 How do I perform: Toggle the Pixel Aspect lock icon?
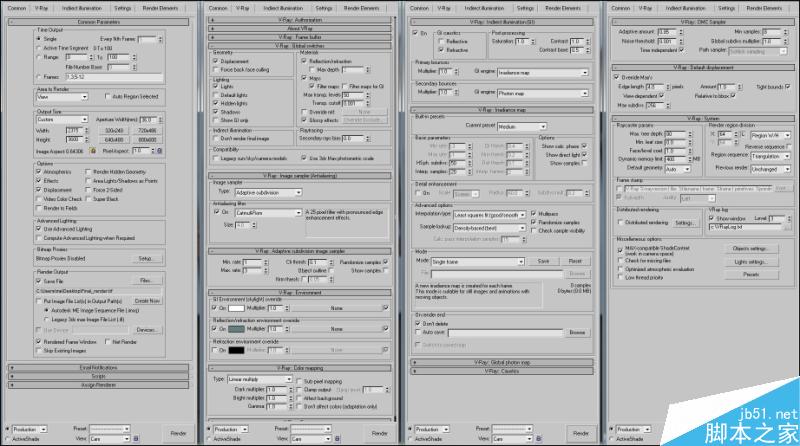point(160,151)
